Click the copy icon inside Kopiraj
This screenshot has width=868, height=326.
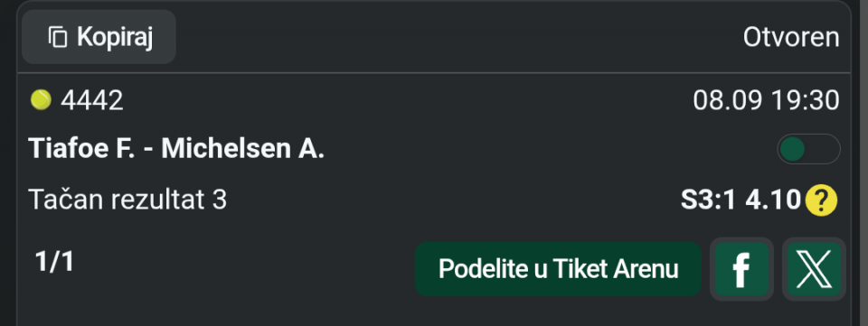coord(58,37)
